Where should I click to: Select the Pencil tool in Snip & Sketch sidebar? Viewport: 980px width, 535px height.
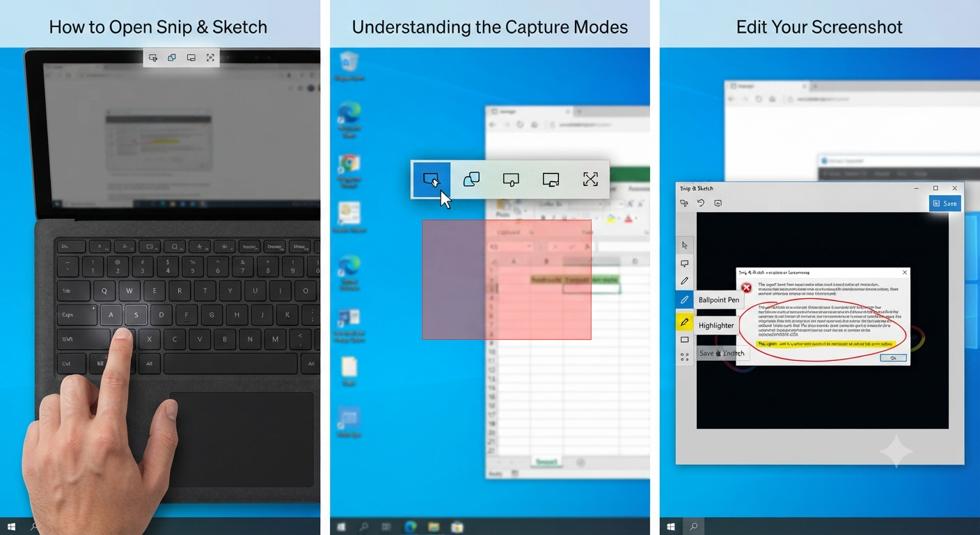[685, 281]
